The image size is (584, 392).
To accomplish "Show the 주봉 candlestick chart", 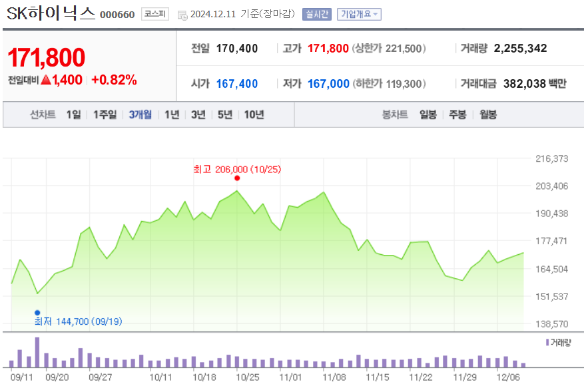I will click(x=457, y=114).
